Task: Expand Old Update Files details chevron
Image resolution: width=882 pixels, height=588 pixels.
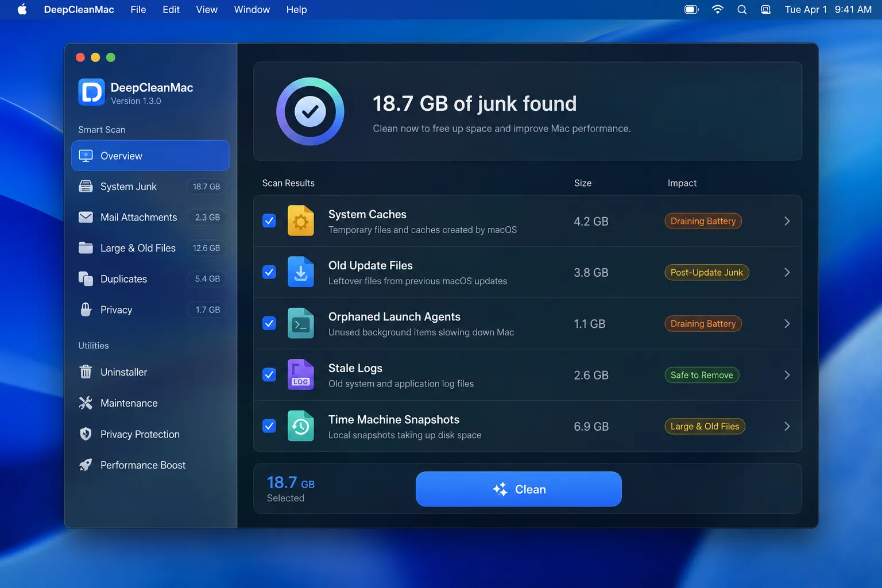Action: [x=787, y=272]
